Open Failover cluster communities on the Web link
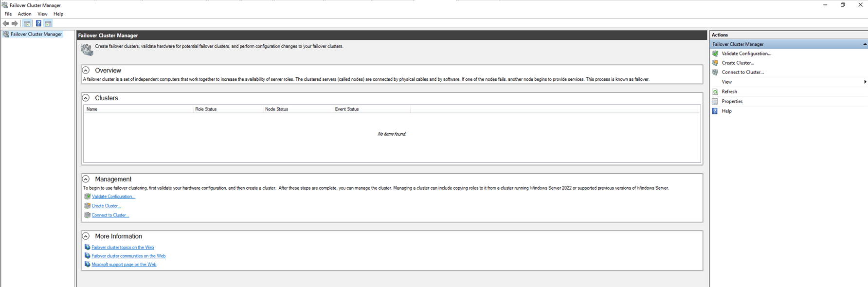Viewport: 868px width, 287px height. coord(128,256)
